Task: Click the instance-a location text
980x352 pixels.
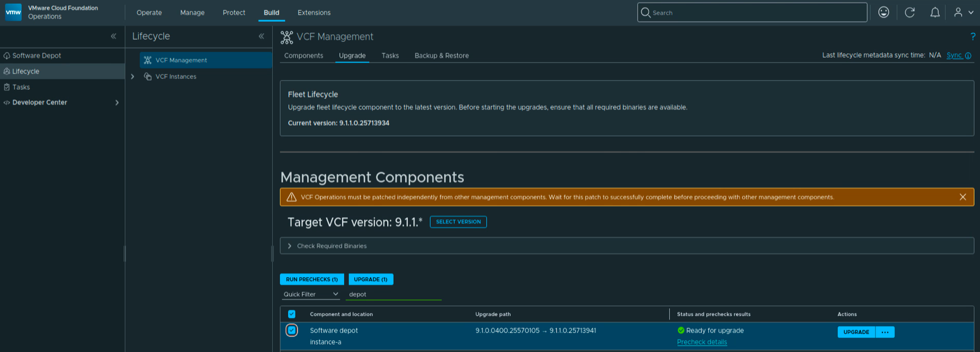Action: pyautogui.click(x=326, y=342)
